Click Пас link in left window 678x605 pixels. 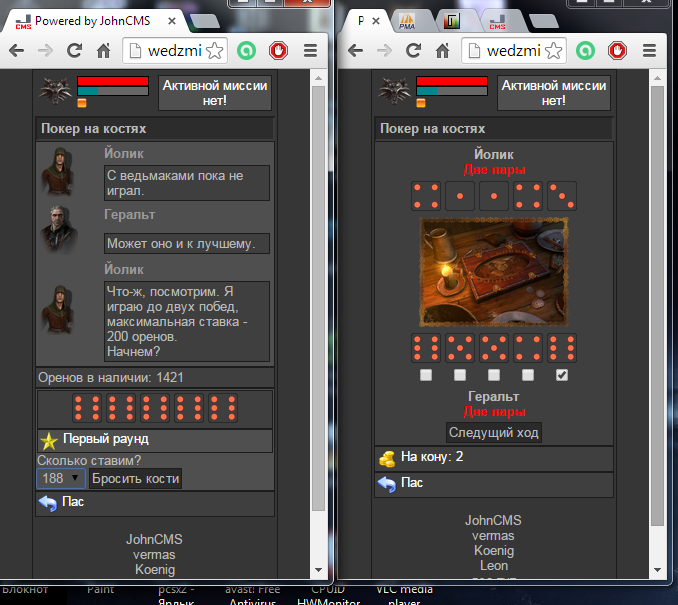click(x=73, y=502)
